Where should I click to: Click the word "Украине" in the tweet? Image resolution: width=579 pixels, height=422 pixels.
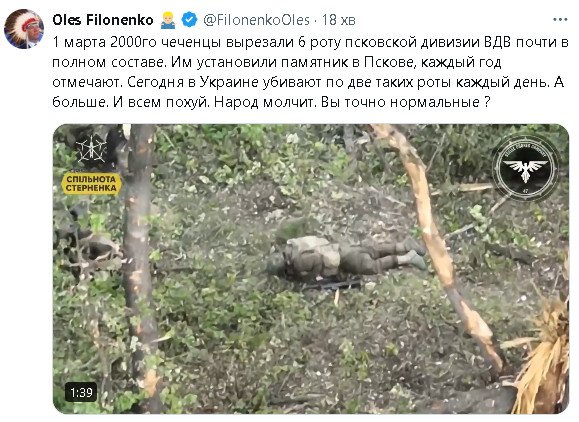click(229, 82)
